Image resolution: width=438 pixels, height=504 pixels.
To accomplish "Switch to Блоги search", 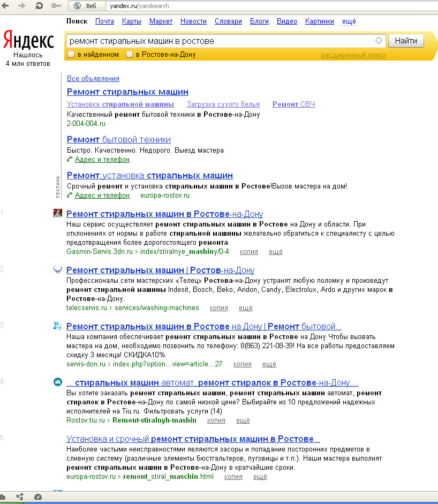I will (259, 21).
